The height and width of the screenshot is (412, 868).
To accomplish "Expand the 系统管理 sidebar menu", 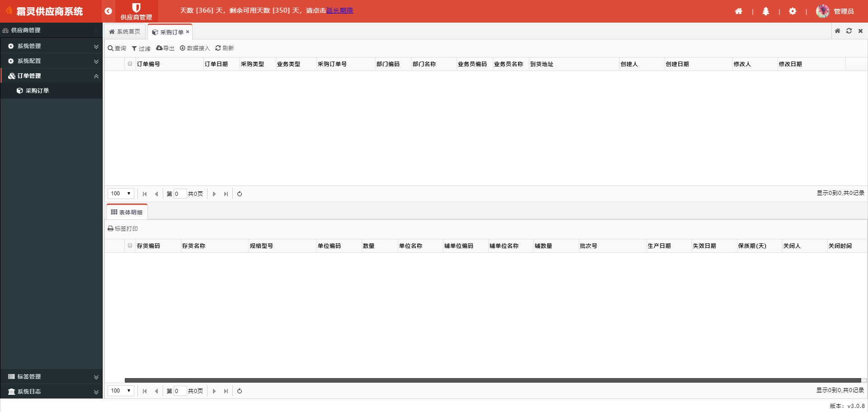I will coord(51,46).
